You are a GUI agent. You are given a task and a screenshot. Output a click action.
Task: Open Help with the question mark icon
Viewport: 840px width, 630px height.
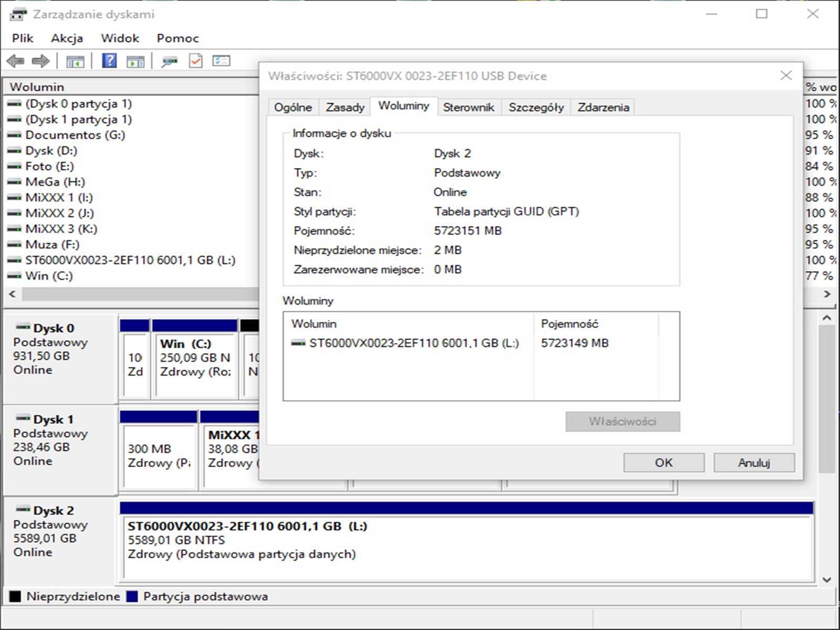[109, 61]
